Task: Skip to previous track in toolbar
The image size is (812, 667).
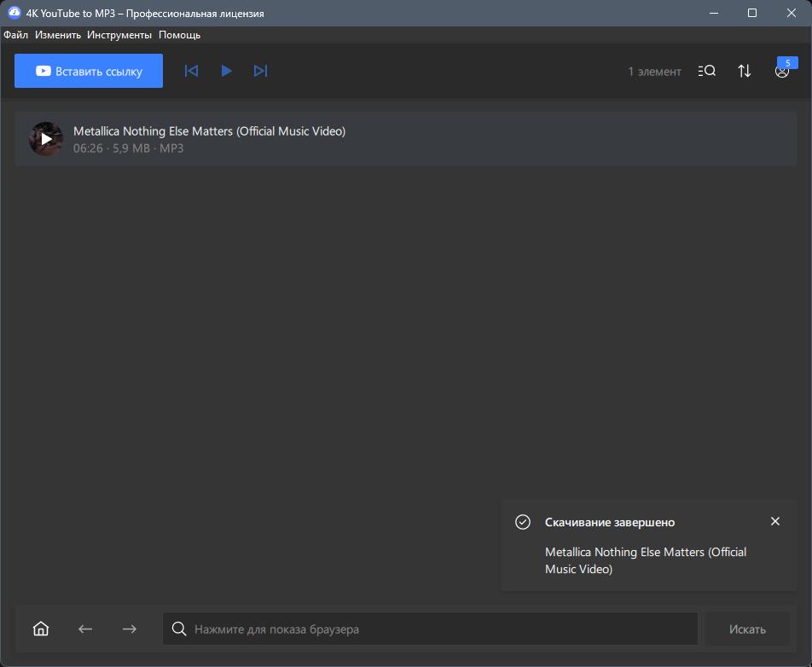Action: [191, 71]
